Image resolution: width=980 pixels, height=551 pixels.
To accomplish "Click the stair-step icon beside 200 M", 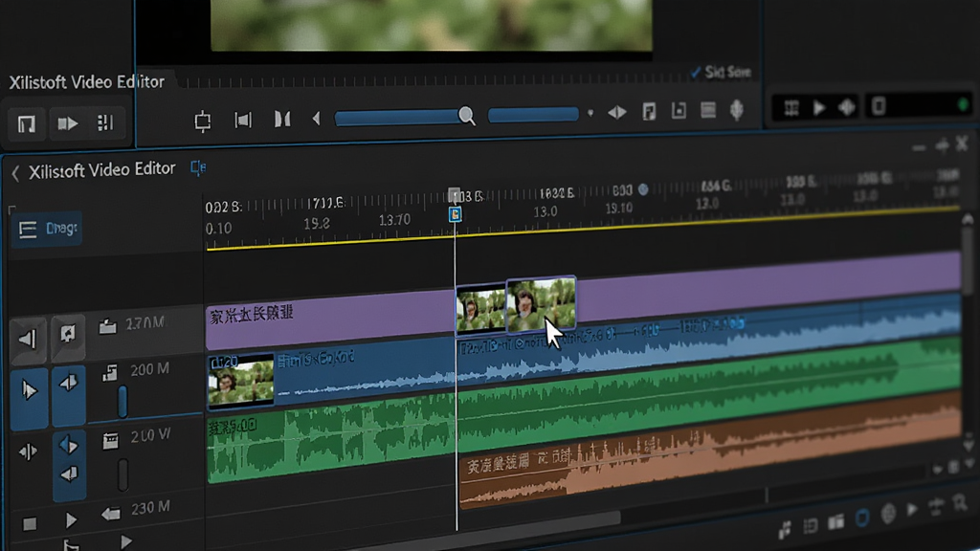I will tap(110, 373).
